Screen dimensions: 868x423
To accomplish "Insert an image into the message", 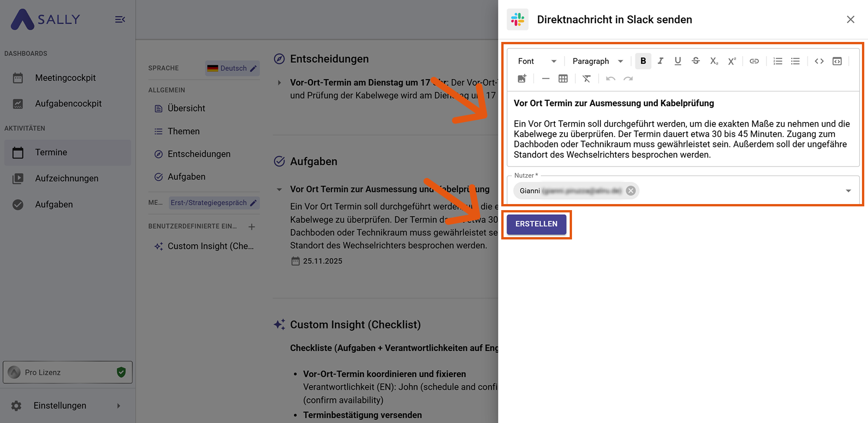I will (522, 78).
